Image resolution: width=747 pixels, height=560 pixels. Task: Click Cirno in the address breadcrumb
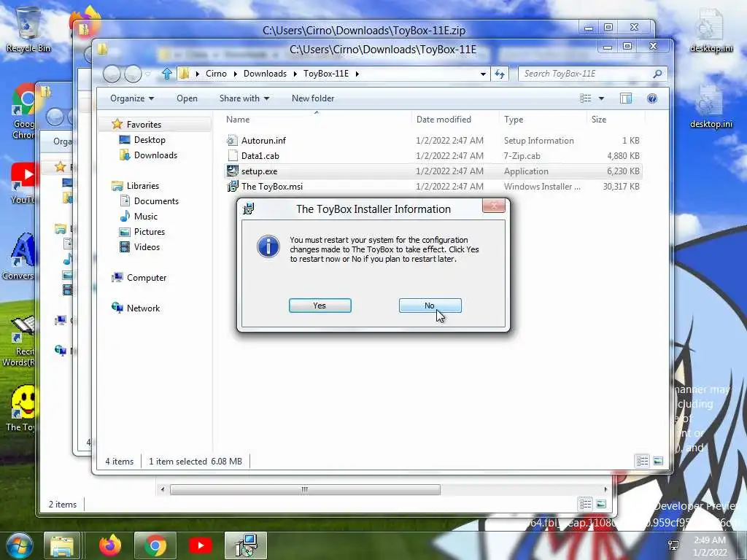pos(216,74)
